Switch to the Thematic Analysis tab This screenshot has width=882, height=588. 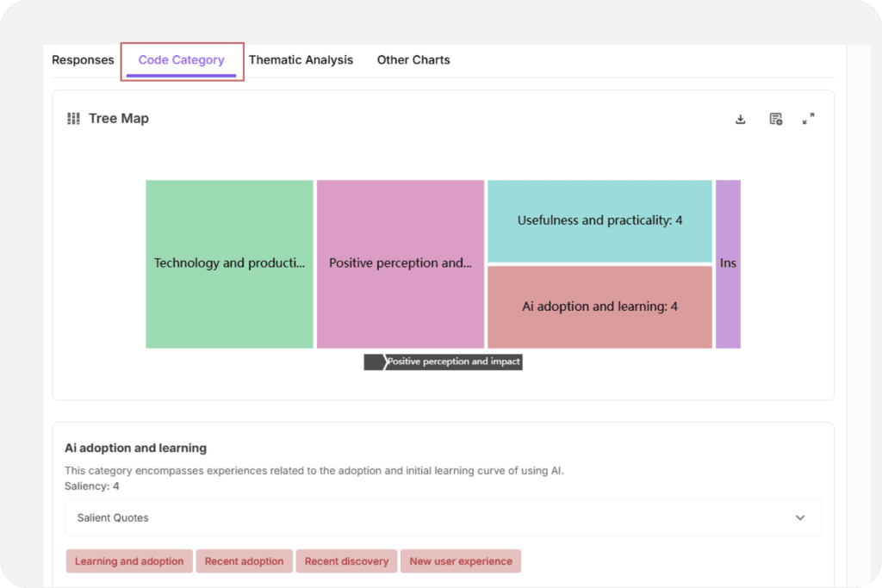[x=301, y=60]
